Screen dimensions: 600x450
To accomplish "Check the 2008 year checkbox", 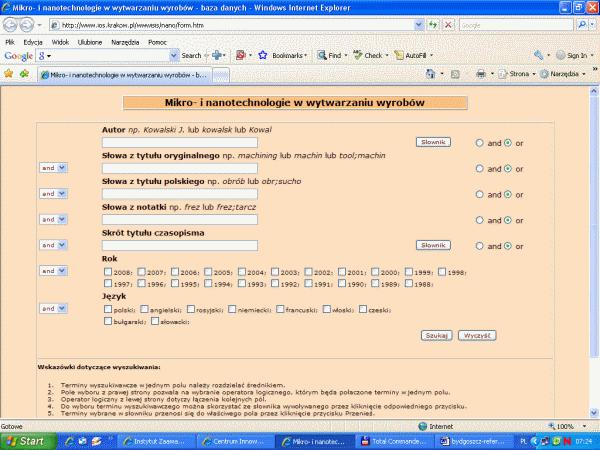I will (x=108, y=272).
